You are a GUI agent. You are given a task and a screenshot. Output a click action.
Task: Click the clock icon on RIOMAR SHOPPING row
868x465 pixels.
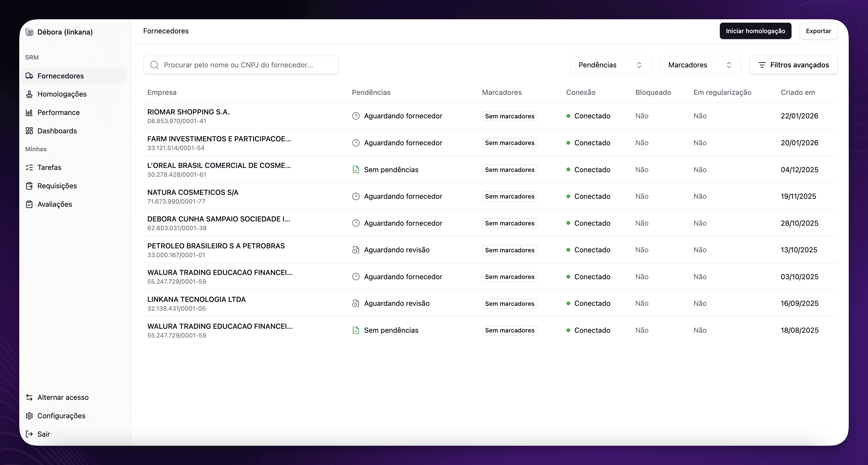(356, 116)
